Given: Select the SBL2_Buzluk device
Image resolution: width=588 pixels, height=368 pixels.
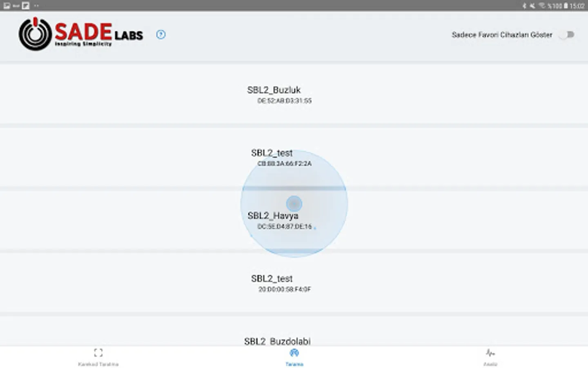Looking at the screenshot, I should coord(274,90).
